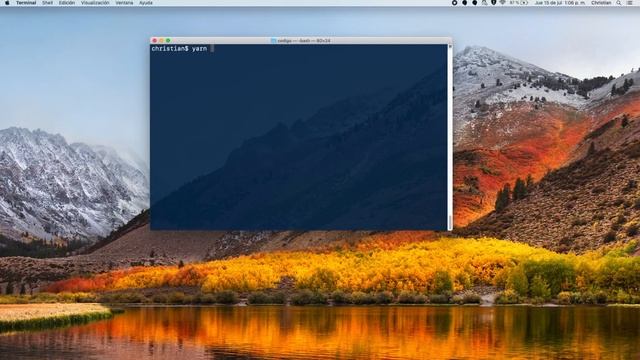This screenshot has height=360, width=640.
Task: Open the Christian user menu
Action: coord(601,3)
